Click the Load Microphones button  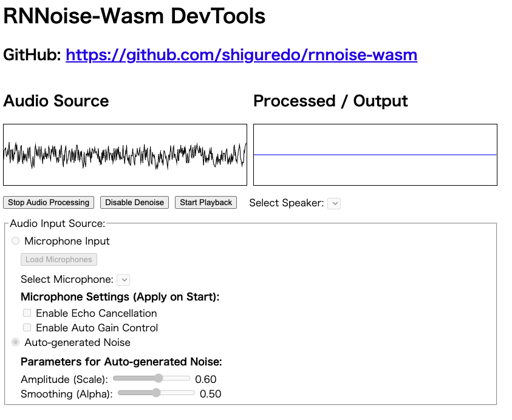point(58,259)
